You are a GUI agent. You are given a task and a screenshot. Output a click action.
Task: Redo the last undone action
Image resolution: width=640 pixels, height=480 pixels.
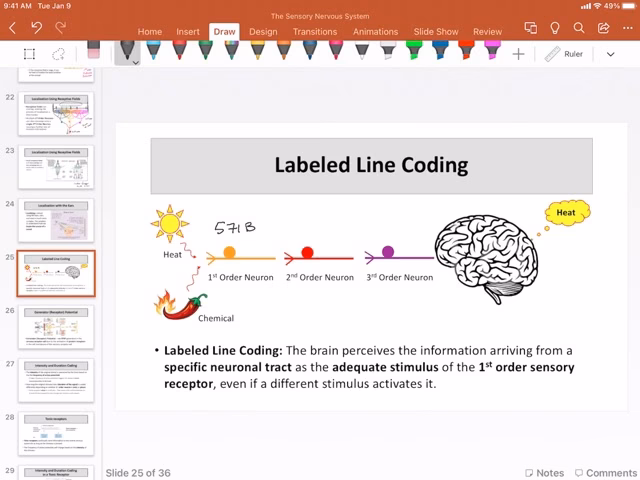pos(60,28)
